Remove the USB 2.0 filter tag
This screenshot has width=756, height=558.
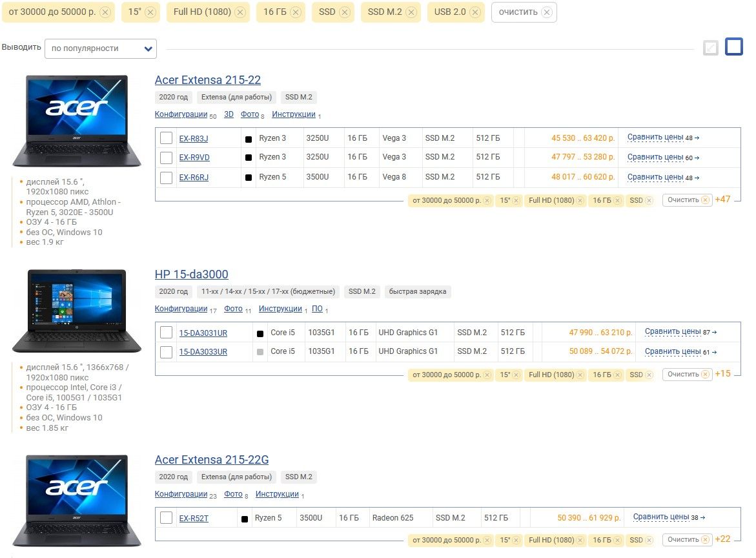point(475,12)
